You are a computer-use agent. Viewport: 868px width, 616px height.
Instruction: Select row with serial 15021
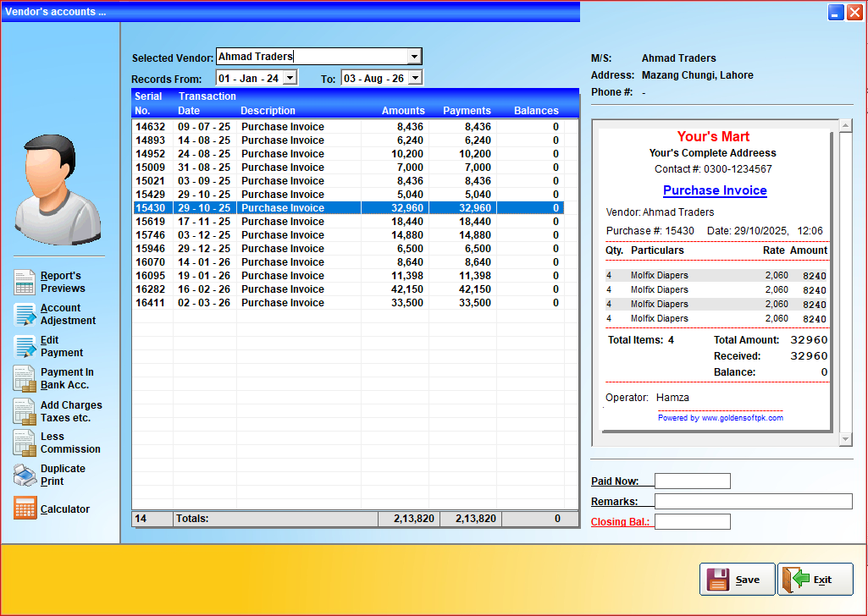pyautogui.click(x=348, y=181)
